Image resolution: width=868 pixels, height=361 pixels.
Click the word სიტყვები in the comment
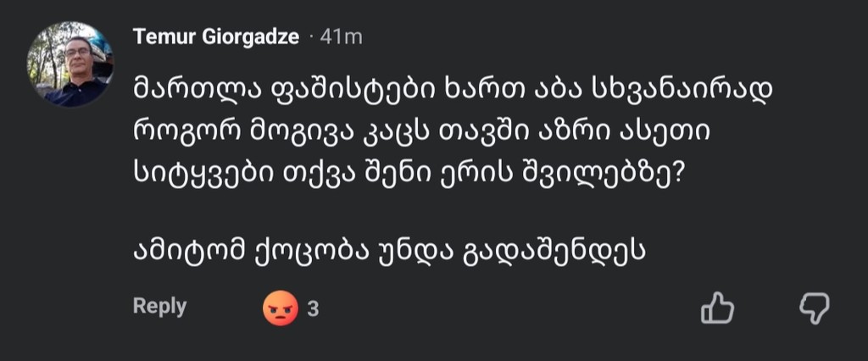(199, 173)
